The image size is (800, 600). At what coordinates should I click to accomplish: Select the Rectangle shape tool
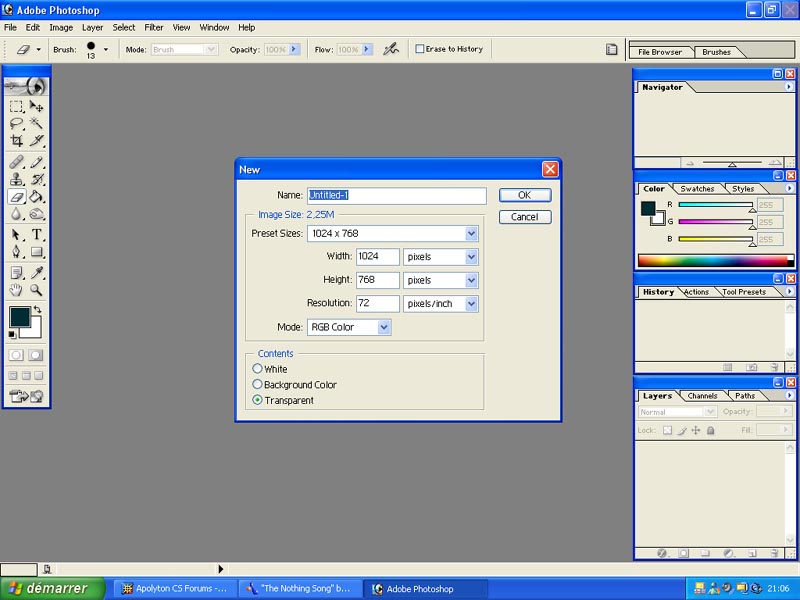click(x=36, y=252)
